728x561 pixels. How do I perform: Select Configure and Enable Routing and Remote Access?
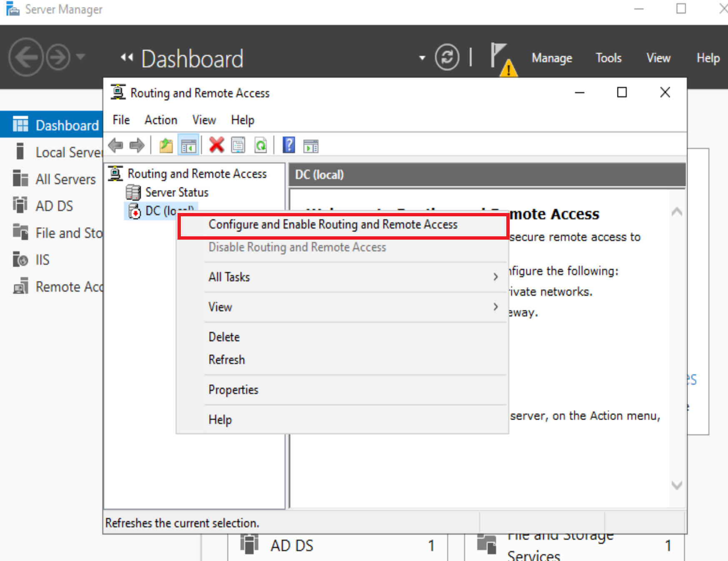(343, 225)
